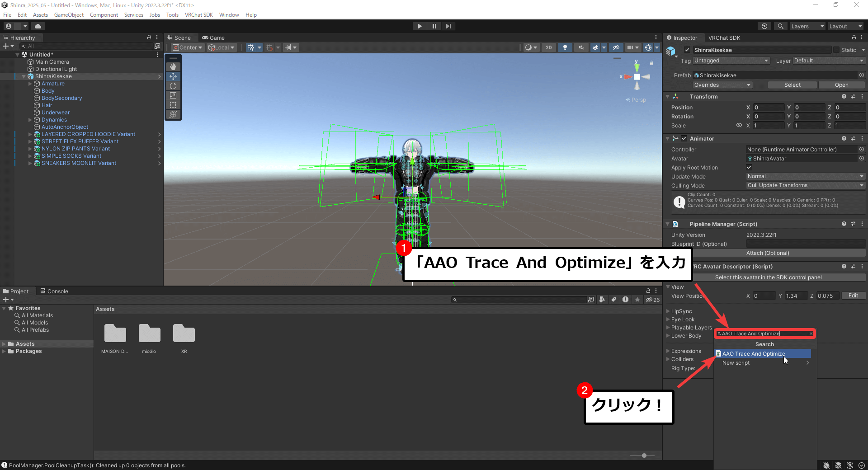The image size is (868, 470).
Task: Open Update Mode Normal dropdown
Action: [x=805, y=176]
